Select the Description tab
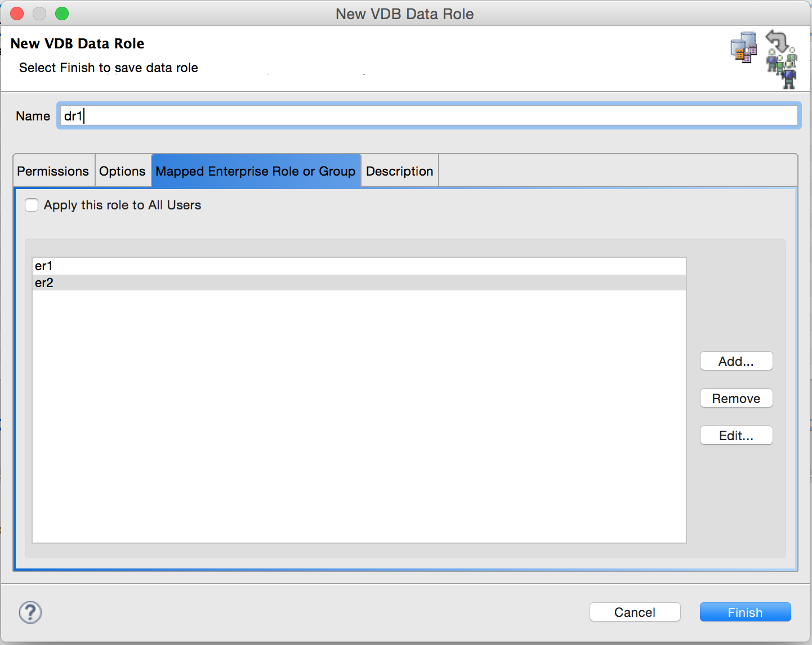Viewport: 812px width, 645px height. (x=399, y=171)
